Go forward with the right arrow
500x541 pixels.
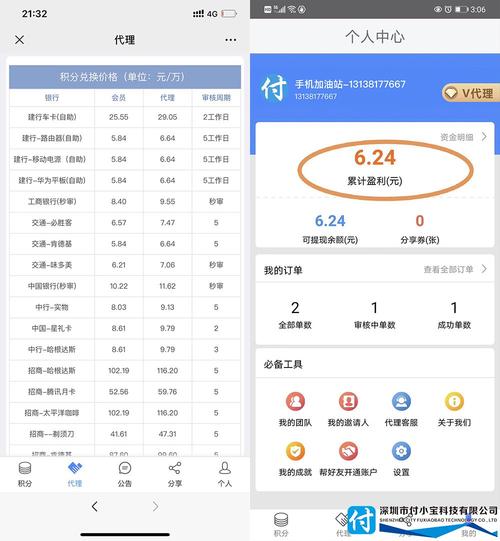(x=155, y=506)
